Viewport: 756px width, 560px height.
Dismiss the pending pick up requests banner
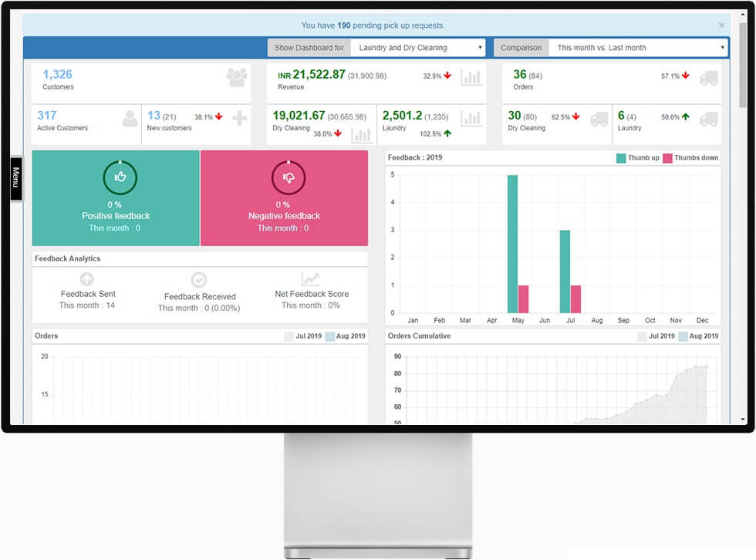pyautogui.click(x=721, y=25)
